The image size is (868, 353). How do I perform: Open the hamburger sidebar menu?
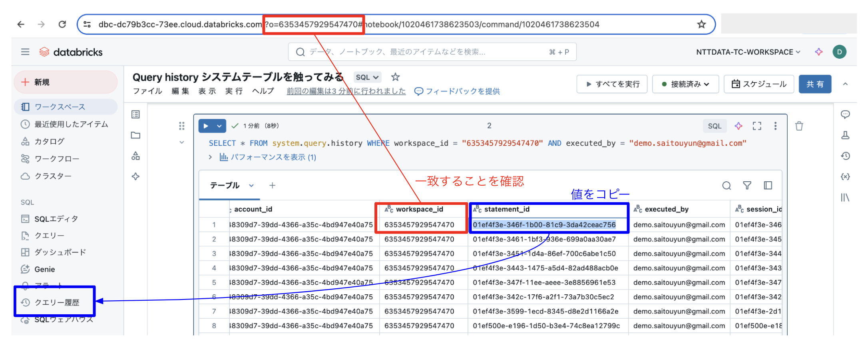[25, 52]
